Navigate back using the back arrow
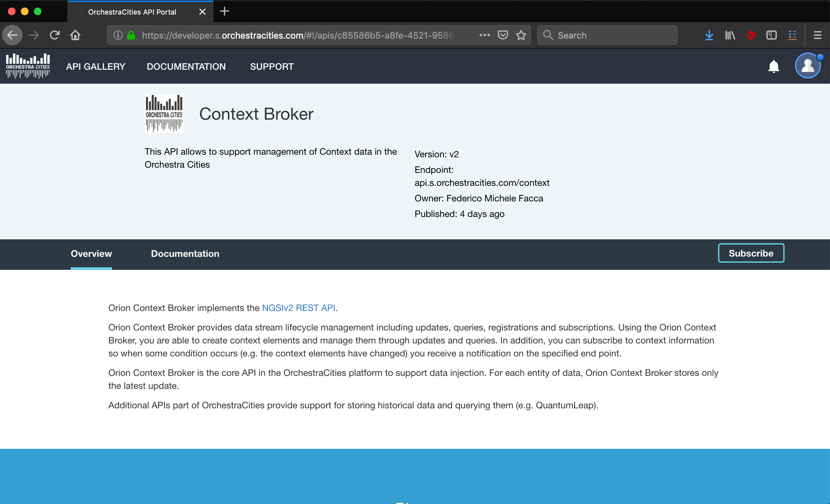The height and width of the screenshot is (504, 830). pos(12,35)
